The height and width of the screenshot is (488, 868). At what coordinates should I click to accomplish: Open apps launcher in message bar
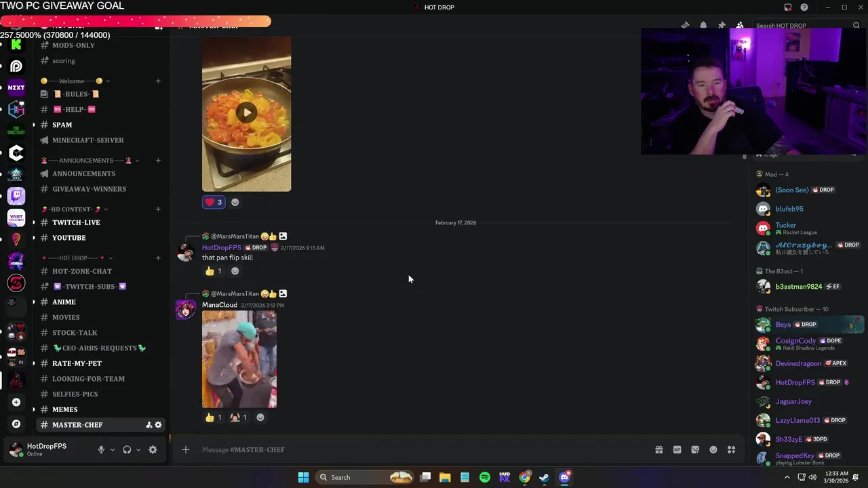(x=732, y=449)
